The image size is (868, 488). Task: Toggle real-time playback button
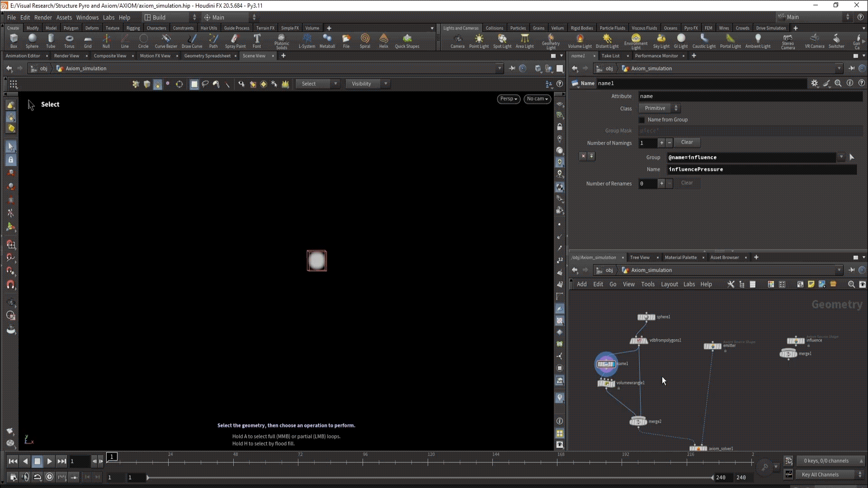(x=50, y=477)
